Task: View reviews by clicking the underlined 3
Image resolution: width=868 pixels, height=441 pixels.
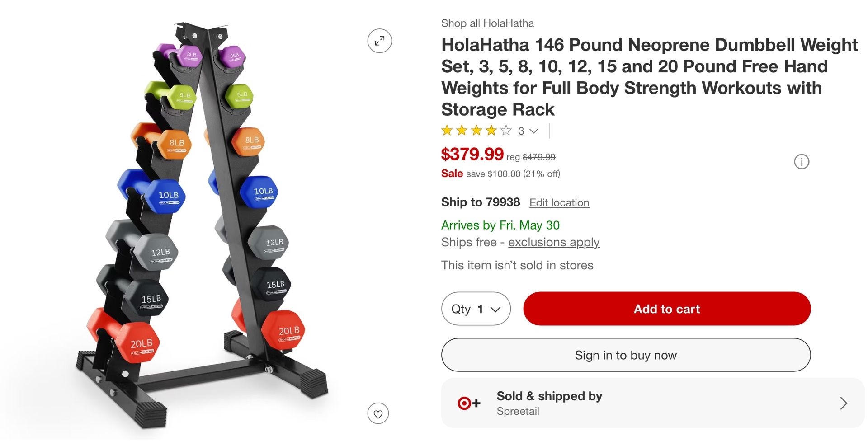Action: point(520,131)
